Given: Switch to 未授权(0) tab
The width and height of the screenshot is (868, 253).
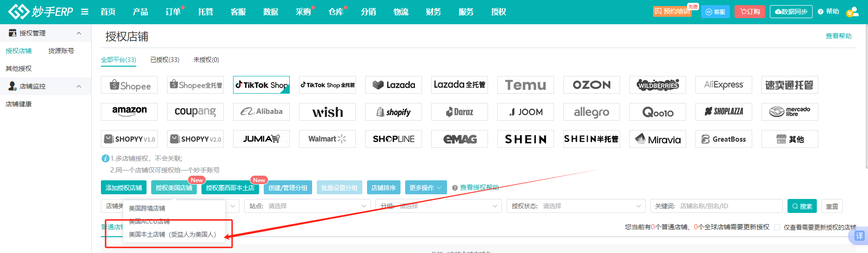Looking at the screenshot, I should click(206, 60).
